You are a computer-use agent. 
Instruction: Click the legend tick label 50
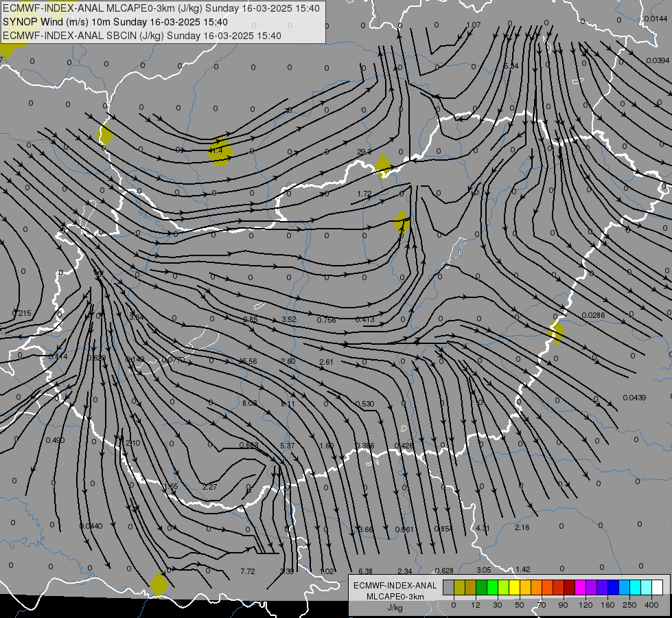(519, 605)
